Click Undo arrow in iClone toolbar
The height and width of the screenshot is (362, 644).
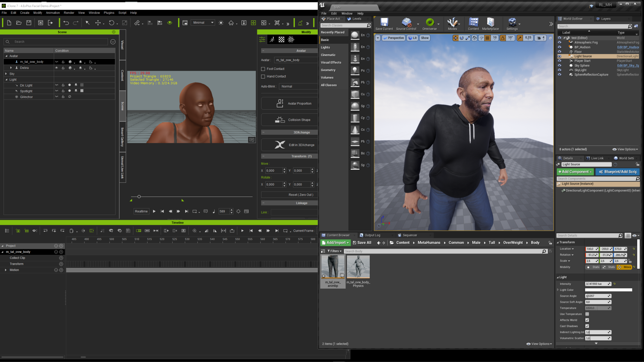pos(66,23)
